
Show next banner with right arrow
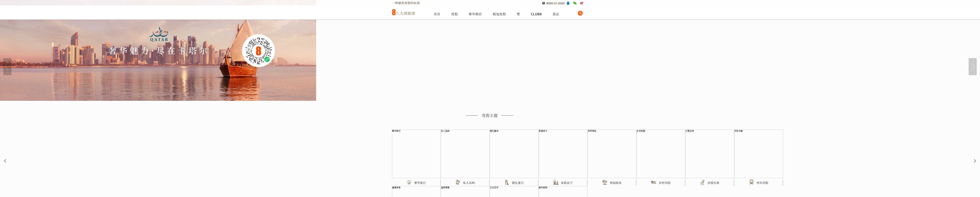pos(972,67)
